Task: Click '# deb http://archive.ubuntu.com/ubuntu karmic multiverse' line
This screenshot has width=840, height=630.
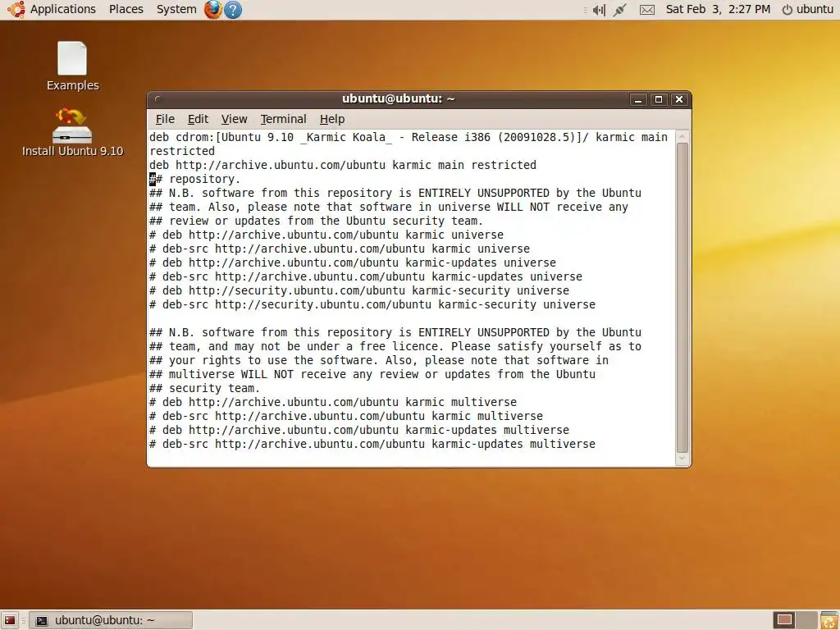Action: 333,402
